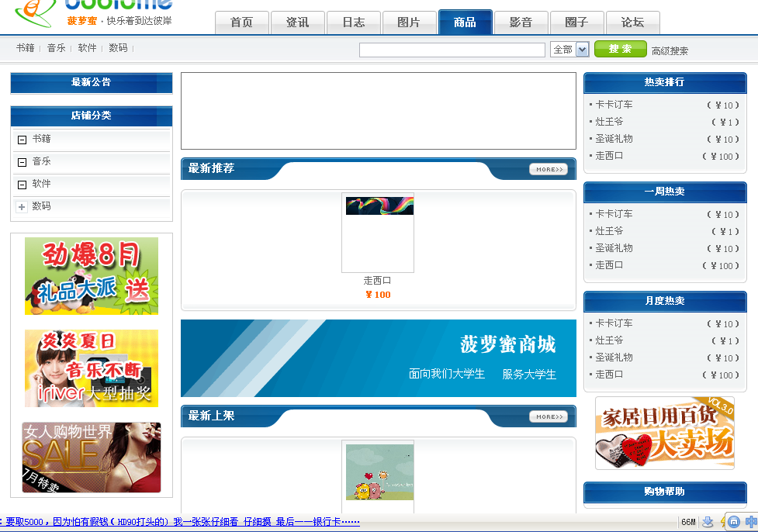This screenshot has width=758, height=532.
Task: Open 圣诞礼物 in 月度热卖 list
Action: pos(614,357)
